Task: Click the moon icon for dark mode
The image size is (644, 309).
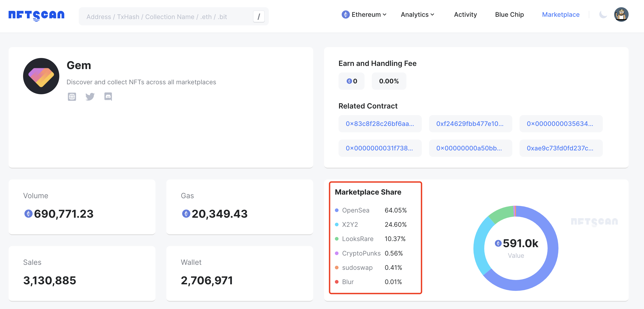Action: [x=603, y=14]
